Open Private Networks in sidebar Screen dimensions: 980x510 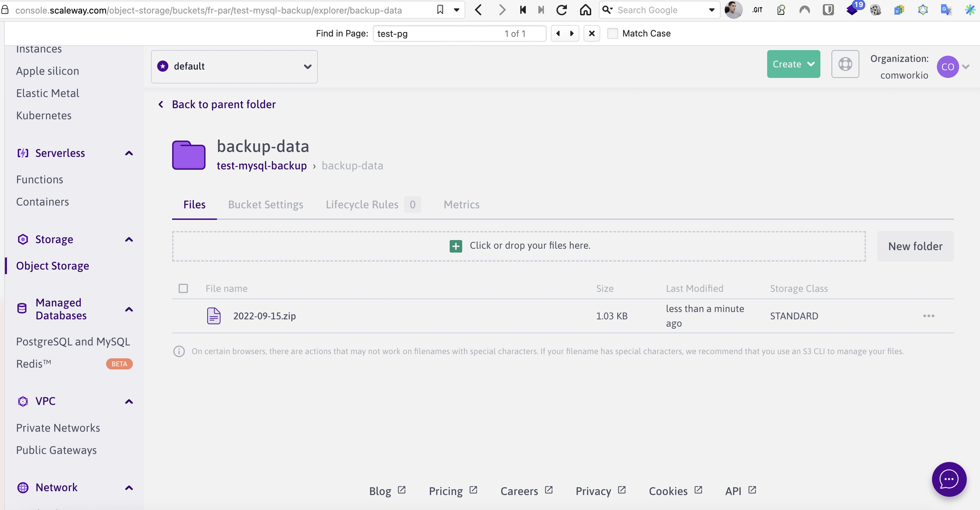[x=58, y=428]
